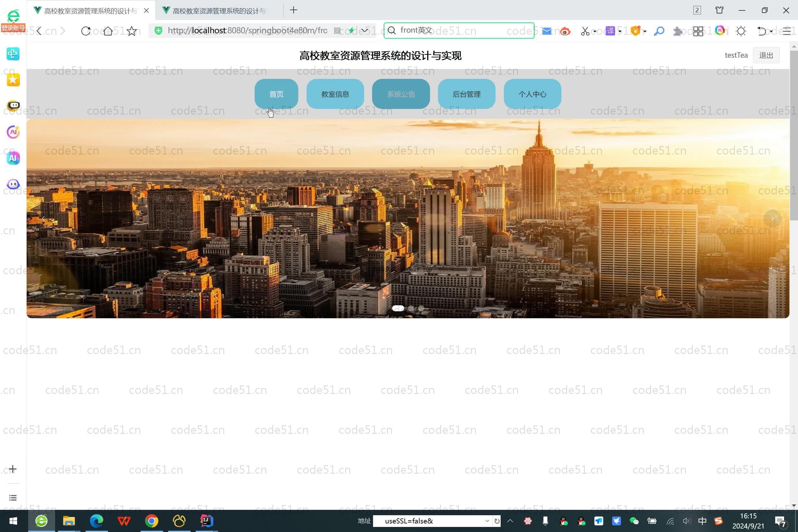Switch to the second 高校教室资源管理系统 tab
The height and width of the screenshot is (532, 798).
tap(219, 11)
